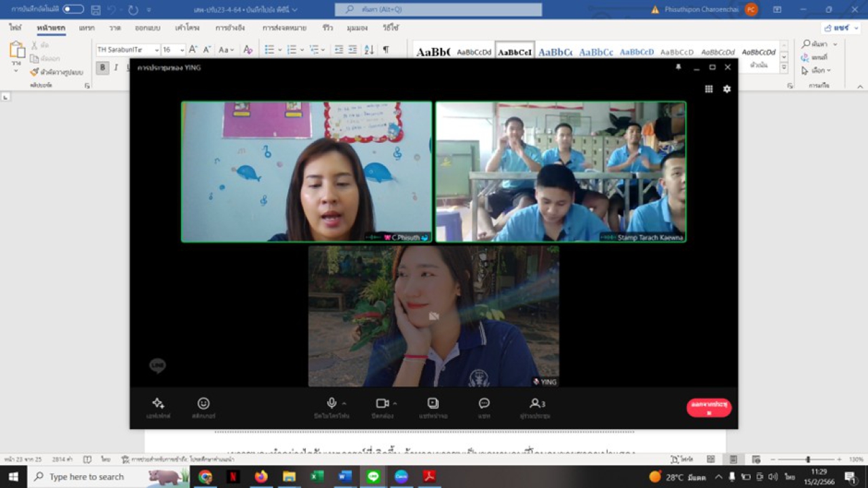Open meeting settings gear
The height and width of the screenshot is (488, 868).
point(727,89)
